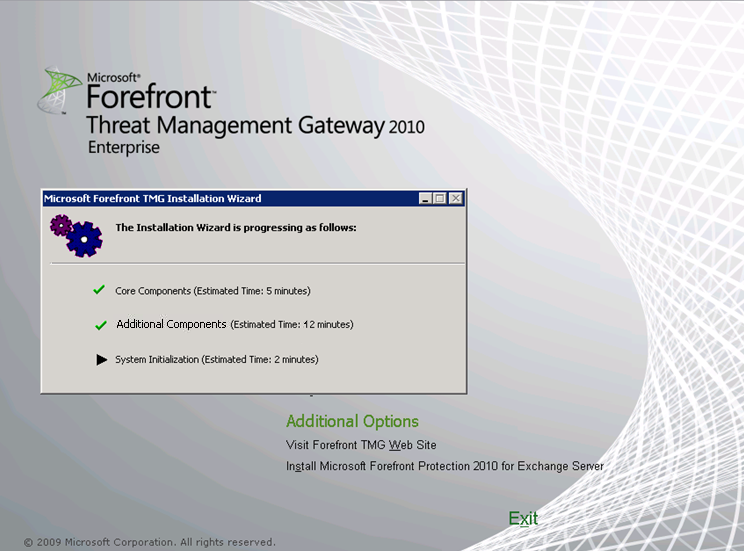This screenshot has height=551, width=744.
Task: Click the Microsoft copyright notice text
Action: (149, 542)
